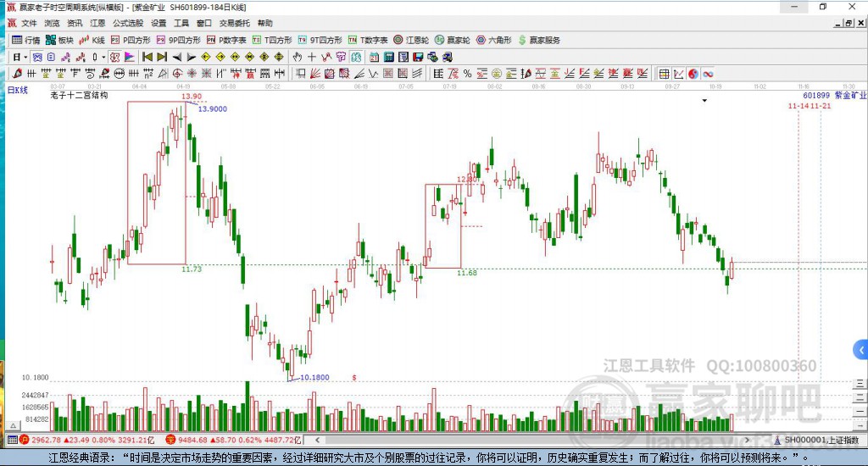Click the horizontal scrollbar left arrow

pyautogui.click(x=317, y=440)
